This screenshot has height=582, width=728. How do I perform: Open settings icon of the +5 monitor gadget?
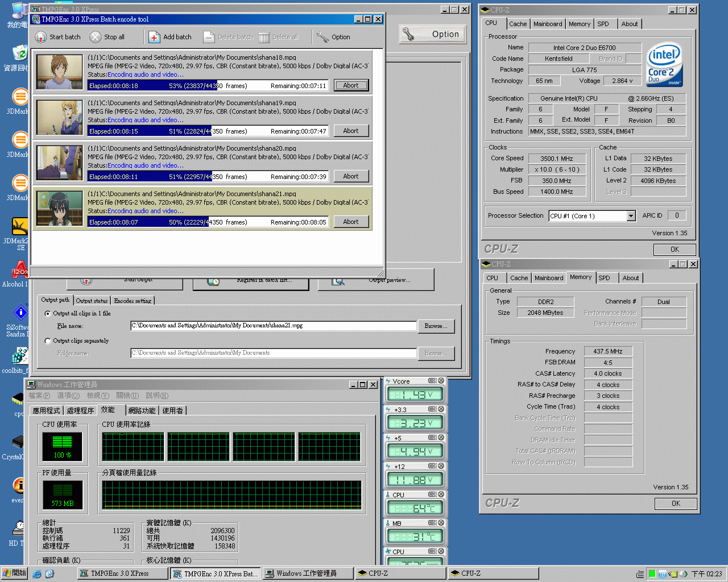[432, 438]
